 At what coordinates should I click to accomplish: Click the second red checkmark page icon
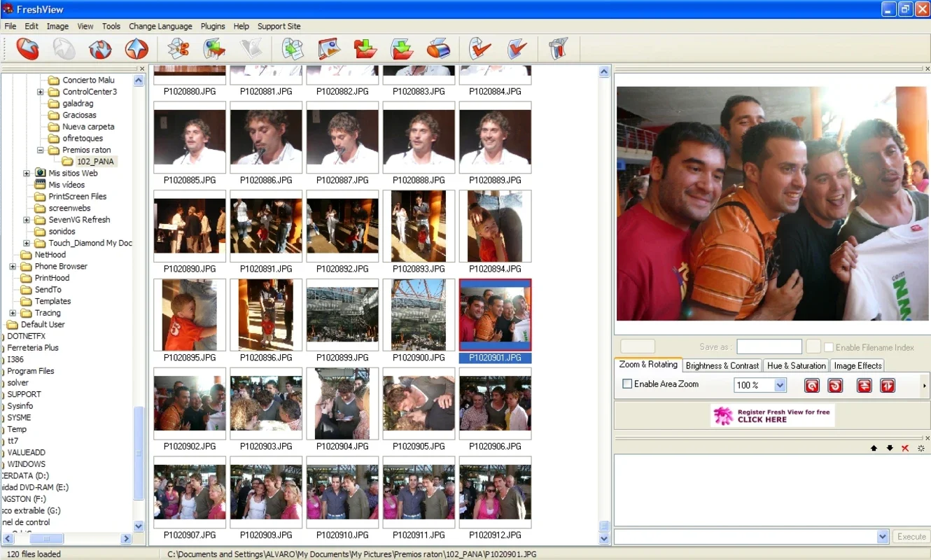[x=517, y=49]
